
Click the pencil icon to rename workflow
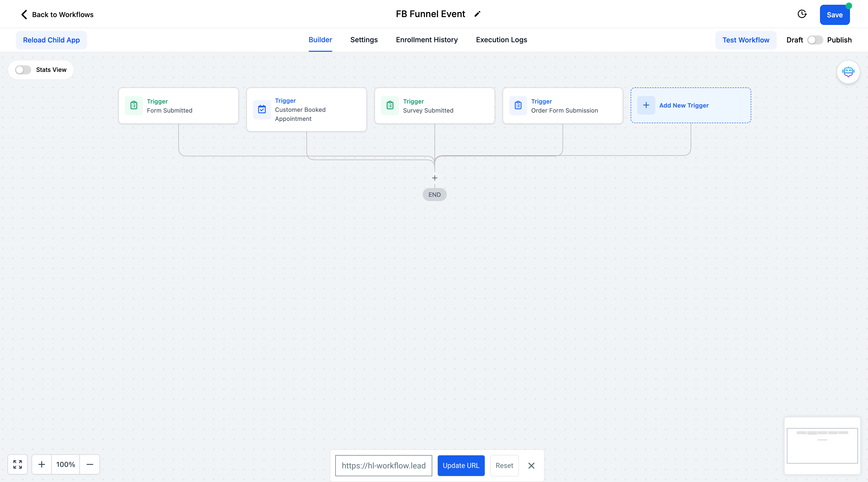point(477,14)
